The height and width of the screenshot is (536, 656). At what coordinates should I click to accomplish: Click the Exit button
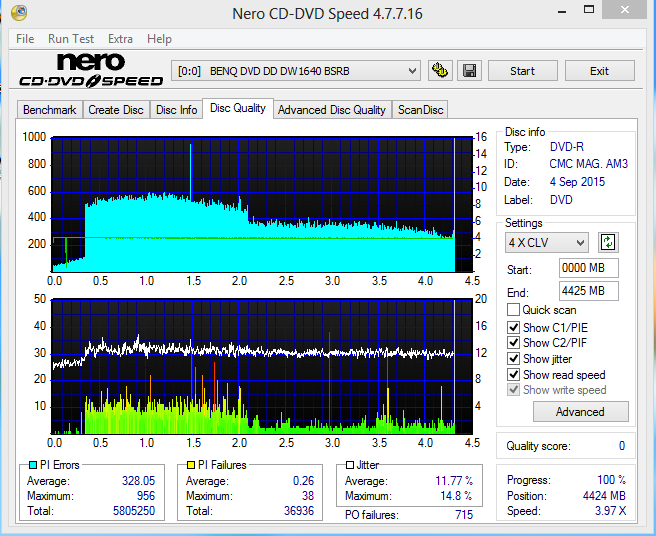[x=600, y=71]
